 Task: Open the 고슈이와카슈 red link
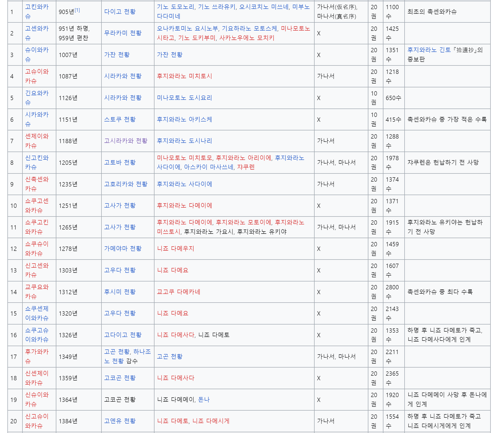pyautogui.click(x=37, y=72)
